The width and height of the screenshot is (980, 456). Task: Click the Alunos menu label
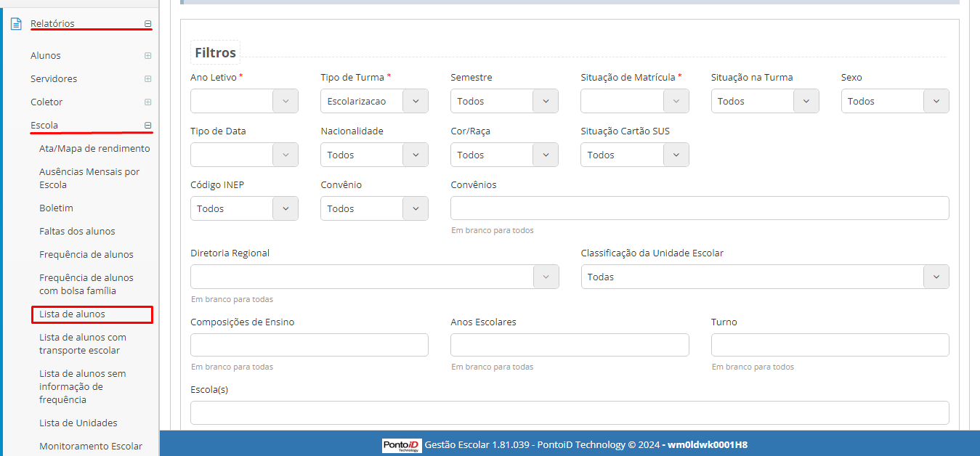pyautogui.click(x=46, y=56)
